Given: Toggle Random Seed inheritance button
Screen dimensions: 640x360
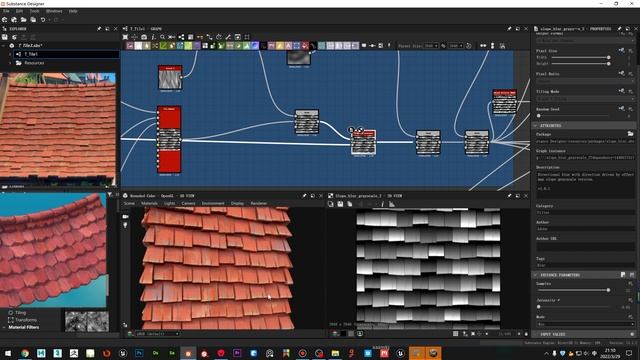Looking at the screenshot, I should click(621, 108).
